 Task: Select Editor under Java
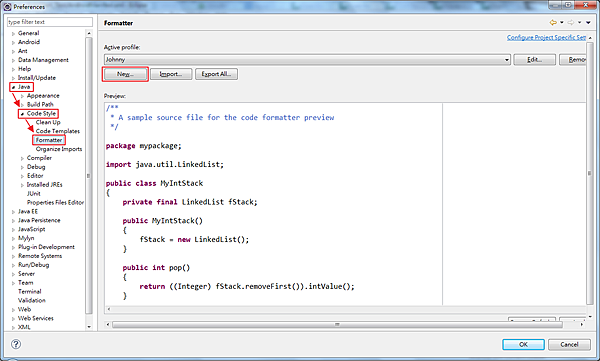pyautogui.click(x=35, y=176)
